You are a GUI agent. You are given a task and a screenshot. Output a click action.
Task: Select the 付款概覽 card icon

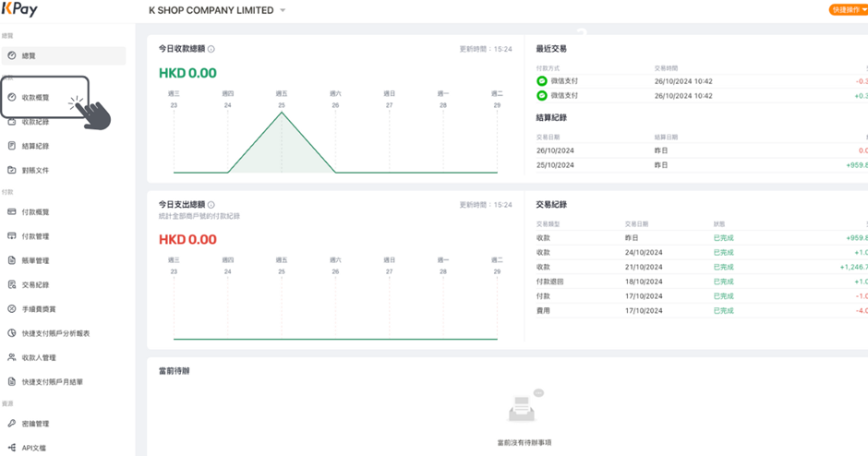tap(12, 211)
